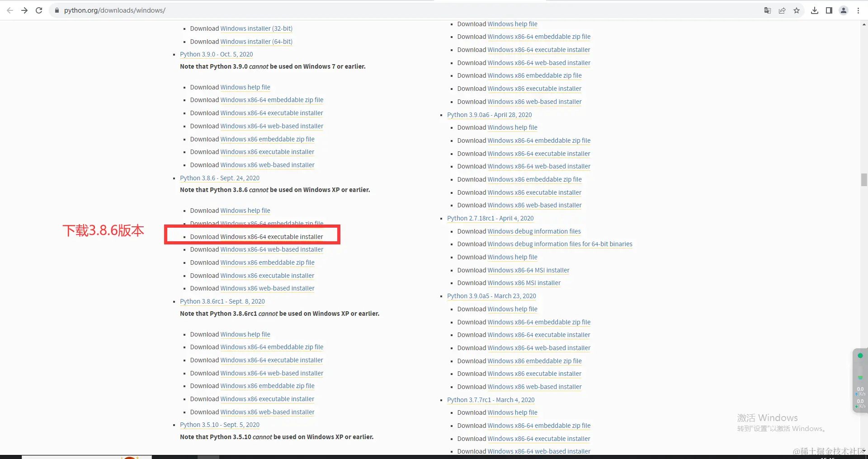The width and height of the screenshot is (868, 459).
Task: Open Python 3.7.7rc1 - March 4, 2020 release
Action: [x=491, y=400]
